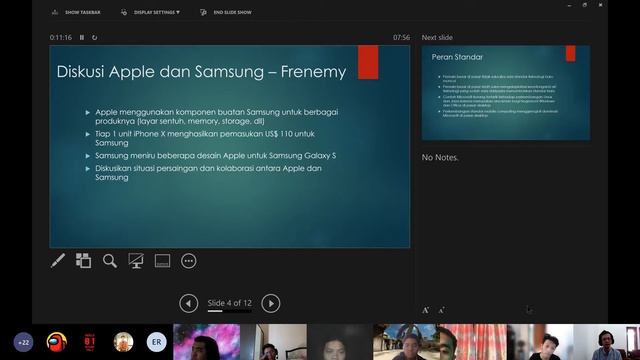Image resolution: width=640 pixels, height=360 pixels.
Task: Select the pen and laser pointer tool
Action: click(x=58, y=261)
